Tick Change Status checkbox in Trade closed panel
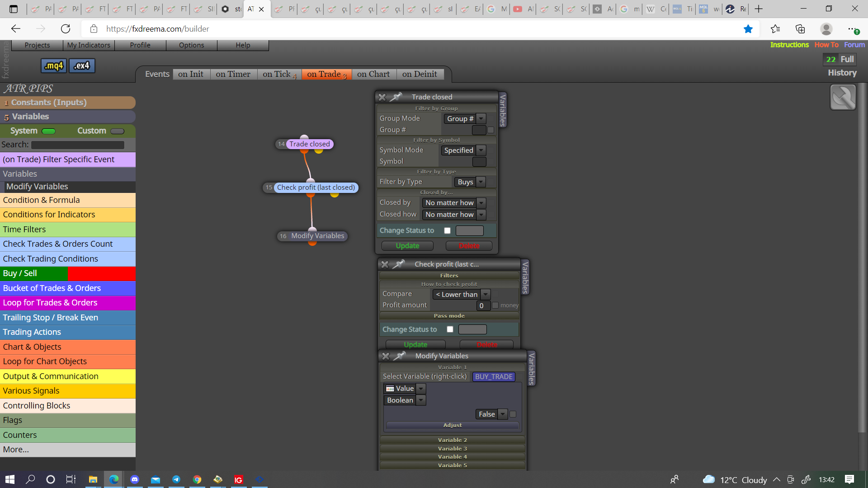Screen dimensions: 868x488 click(447, 230)
